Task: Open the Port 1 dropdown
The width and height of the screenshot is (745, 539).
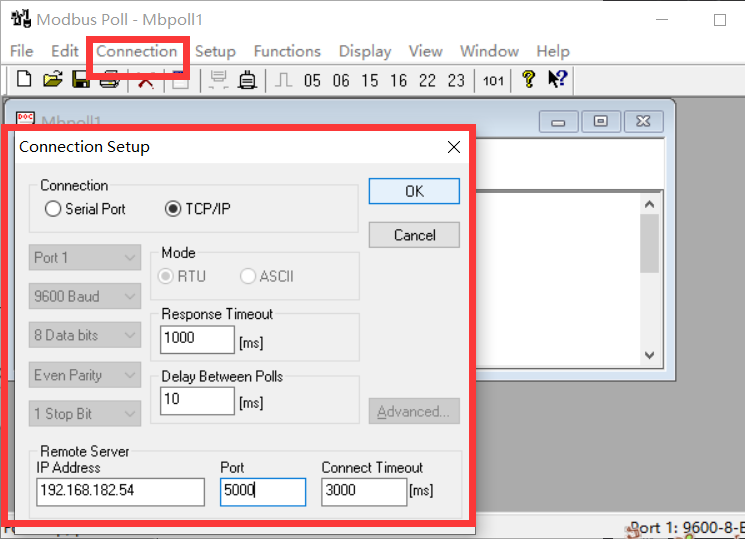Action: (85, 258)
